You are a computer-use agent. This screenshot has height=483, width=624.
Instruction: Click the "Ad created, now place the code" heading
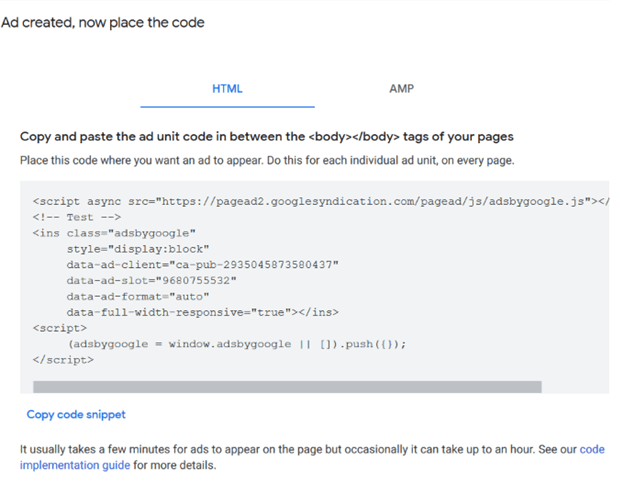tap(103, 22)
